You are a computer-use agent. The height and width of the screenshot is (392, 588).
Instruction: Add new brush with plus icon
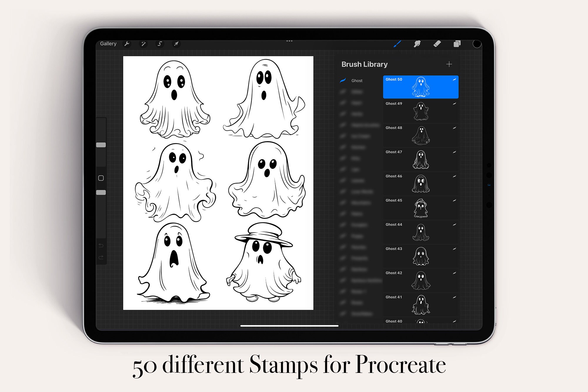click(x=449, y=64)
